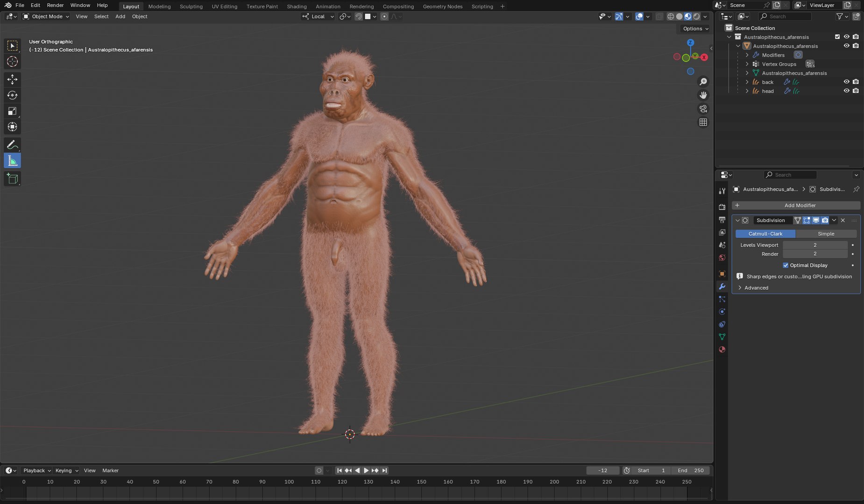Screen dimensions: 864x504
Task: Select the Annotate tool
Action: click(x=13, y=145)
